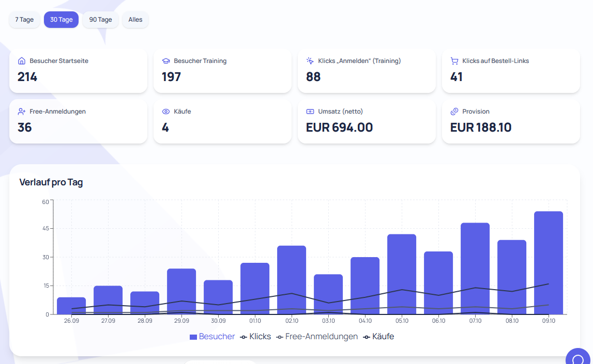The height and width of the screenshot is (364, 593).
Task: Switch to the 90 Tage range
Action: 101,20
